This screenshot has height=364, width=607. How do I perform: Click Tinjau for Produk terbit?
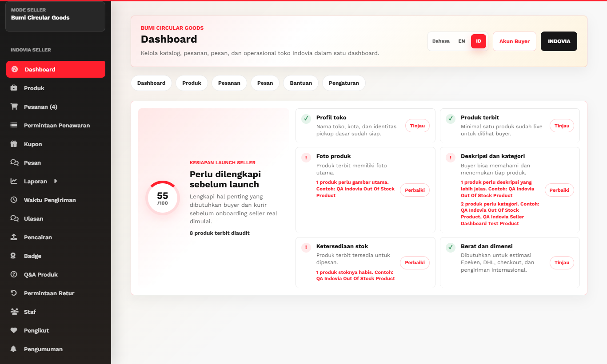(x=562, y=126)
